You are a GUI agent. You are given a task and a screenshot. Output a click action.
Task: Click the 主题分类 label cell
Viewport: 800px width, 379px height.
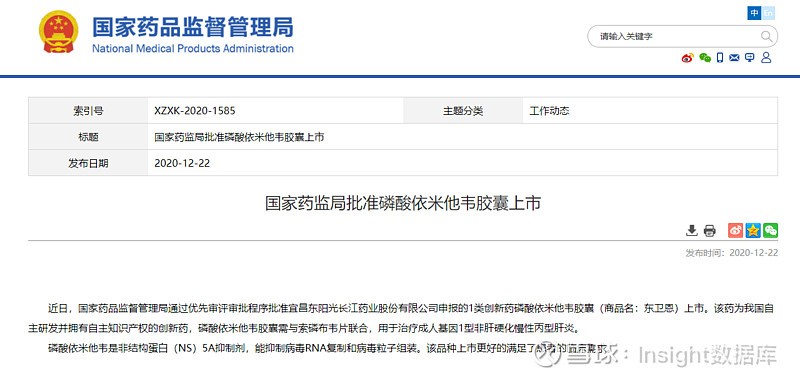coord(463,111)
